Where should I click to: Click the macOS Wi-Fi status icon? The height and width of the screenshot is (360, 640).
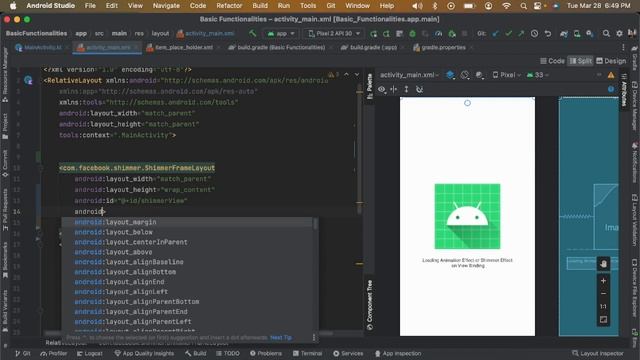pos(506,6)
